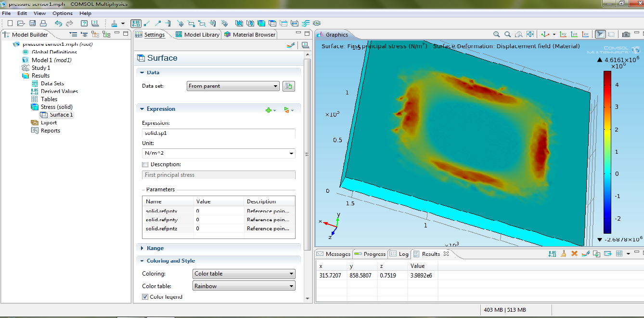
Task: Enable the Description checkbox
Action: point(145,165)
